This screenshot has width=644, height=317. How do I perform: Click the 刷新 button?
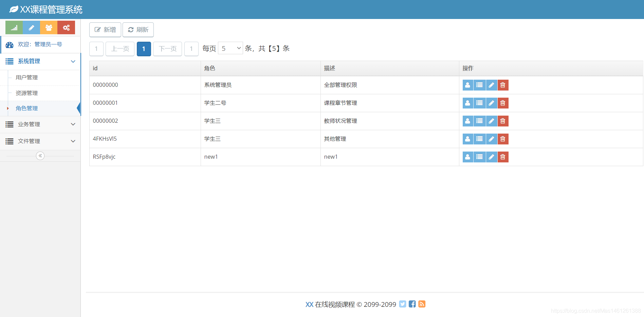(x=138, y=30)
